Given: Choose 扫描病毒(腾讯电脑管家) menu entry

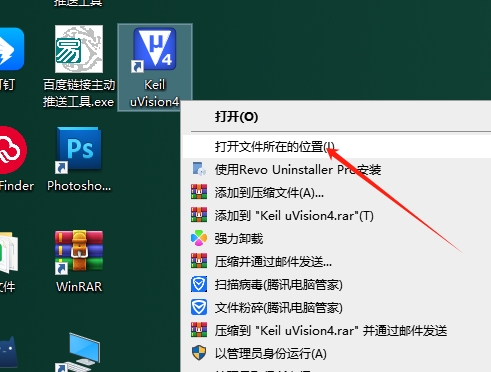Looking at the screenshot, I should pos(337,285).
